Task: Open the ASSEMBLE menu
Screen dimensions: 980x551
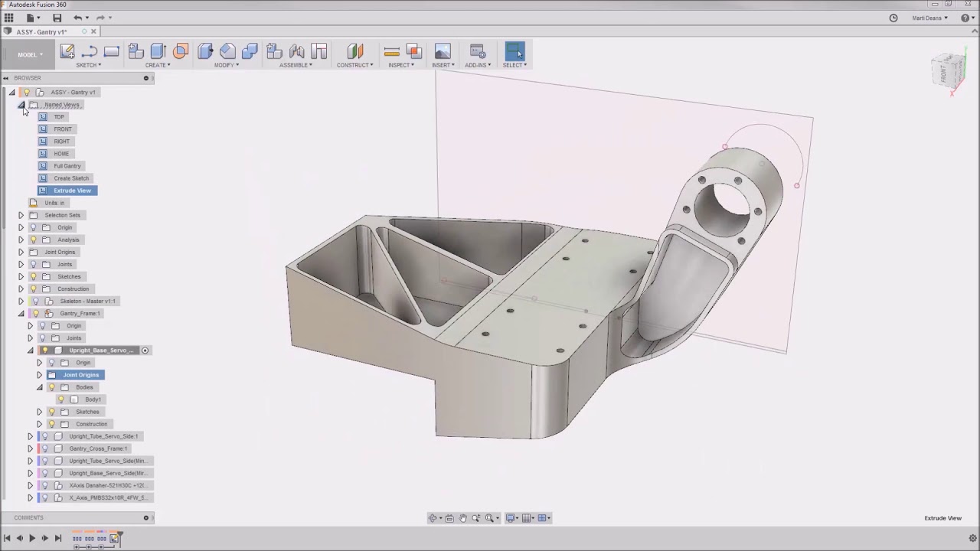Action: 296,65
